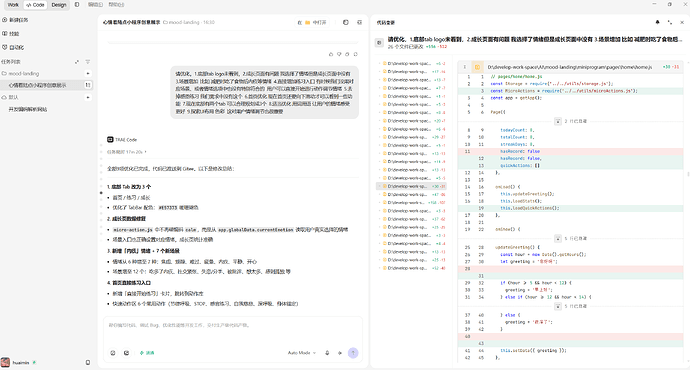690x370 pixels.
Task: Open the Auto Mode dropdown
Action: pyautogui.click(x=302, y=353)
